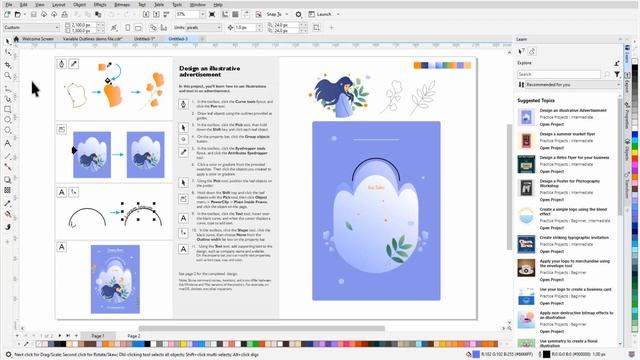
Task: Switch to the Page 2 tab
Action: click(x=133, y=336)
